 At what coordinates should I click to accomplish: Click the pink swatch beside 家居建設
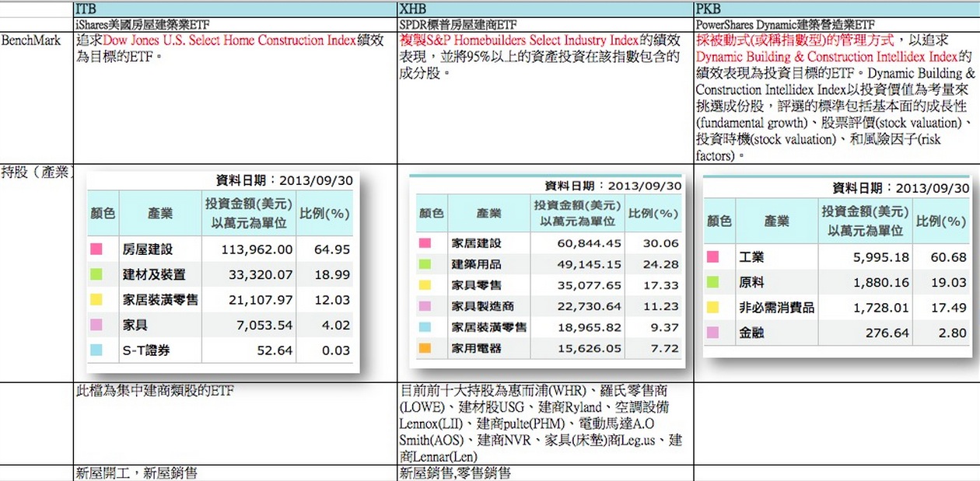(x=425, y=243)
